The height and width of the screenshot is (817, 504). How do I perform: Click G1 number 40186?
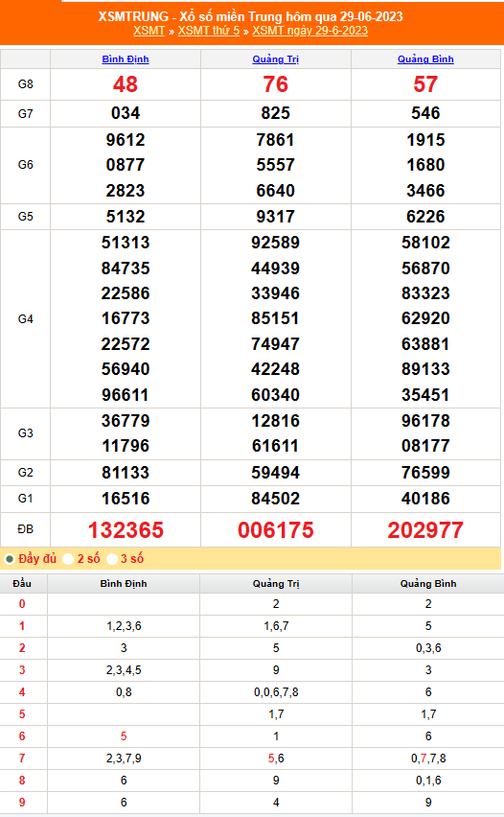pyautogui.click(x=425, y=499)
